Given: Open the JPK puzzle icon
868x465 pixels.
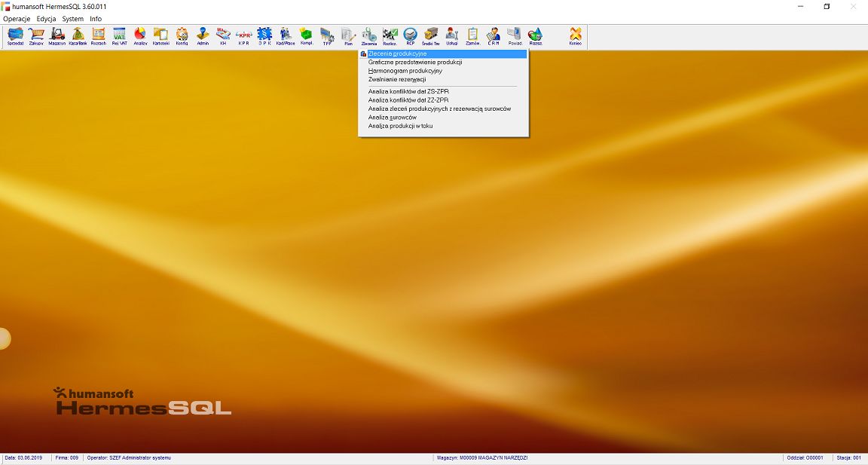Looking at the screenshot, I should [264, 36].
